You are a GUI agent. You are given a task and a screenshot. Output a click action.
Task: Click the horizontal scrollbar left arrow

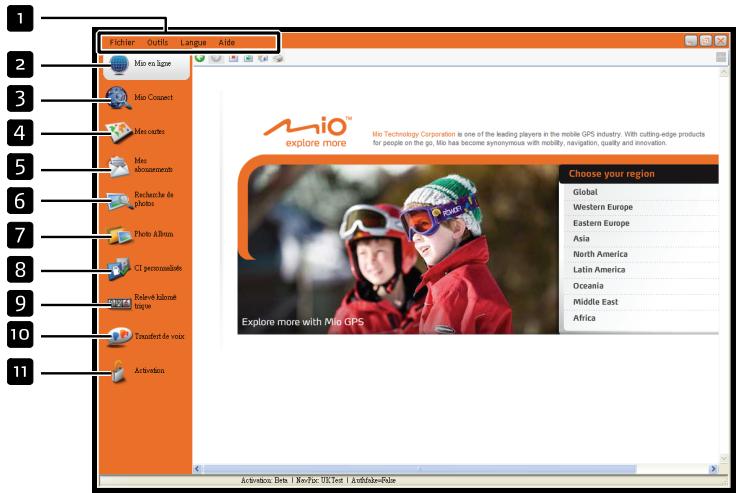[x=197, y=469]
